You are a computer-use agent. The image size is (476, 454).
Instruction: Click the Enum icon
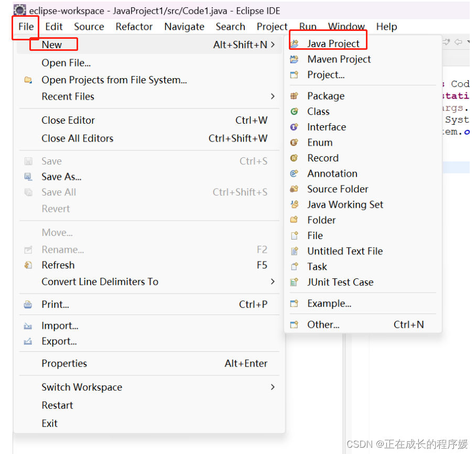[x=294, y=143]
